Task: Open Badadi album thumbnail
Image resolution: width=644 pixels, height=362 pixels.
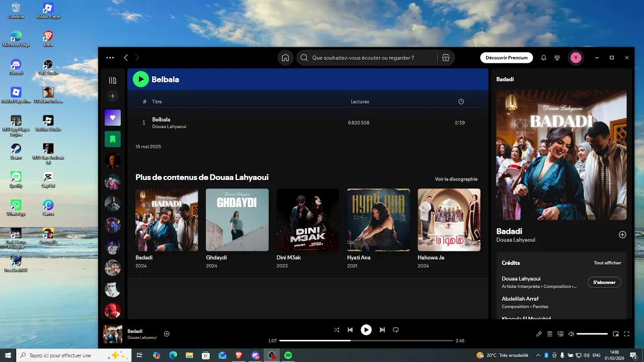Action: [x=167, y=220]
